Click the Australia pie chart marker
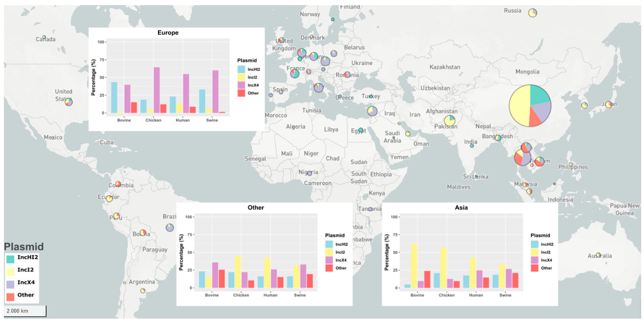Screen dimensions: 644x322 [598, 255]
